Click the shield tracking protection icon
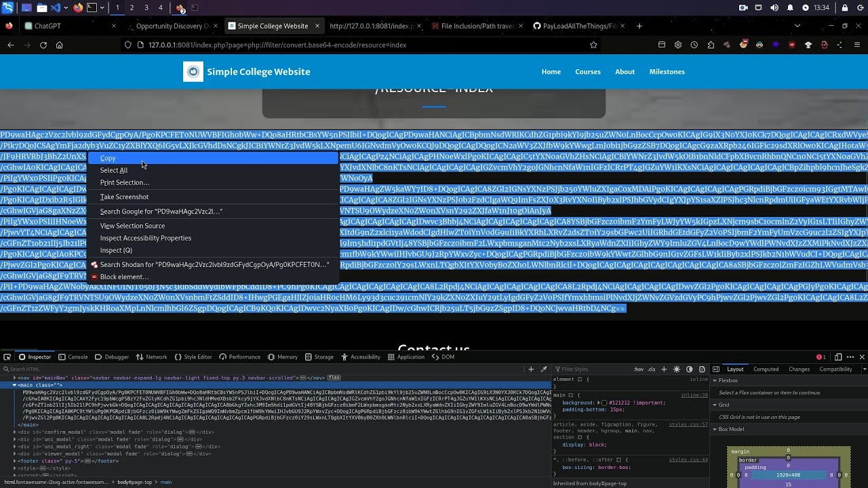Screen dimensions: 868x488 pos(127,45)
